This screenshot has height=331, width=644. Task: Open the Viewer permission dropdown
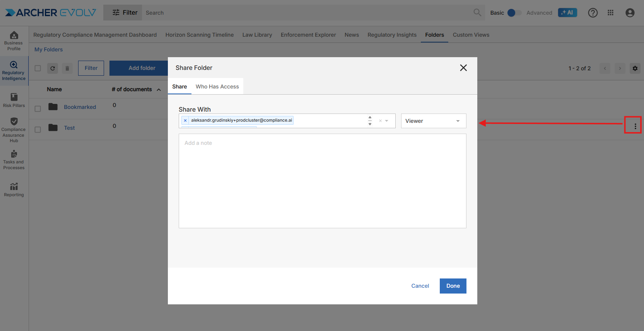(433, 121)
